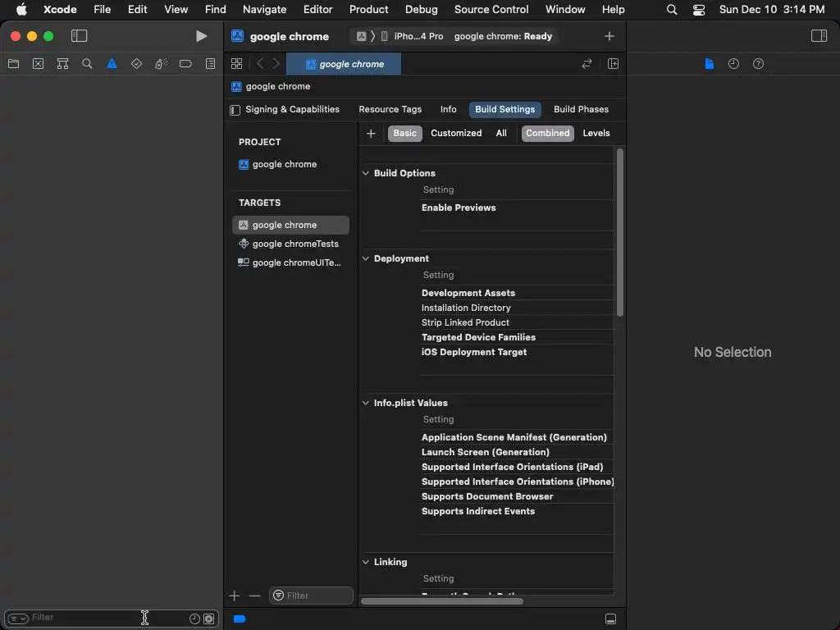Select the google chromeUITests target

click(x=290, y=262)
